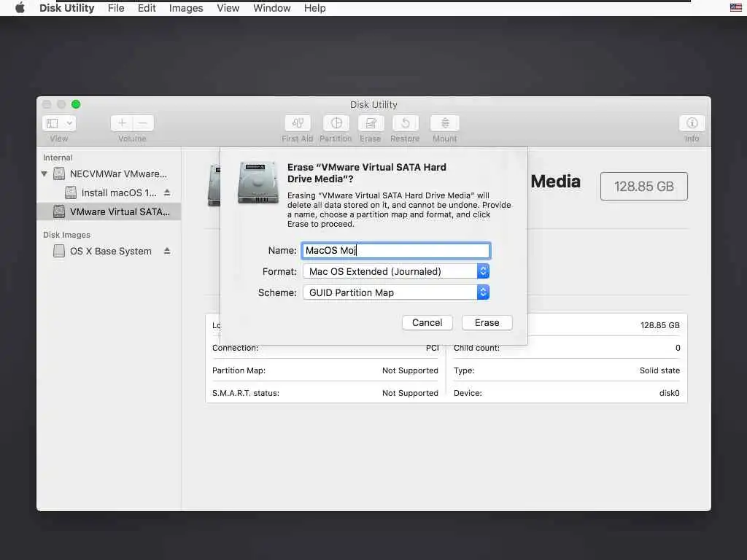This screenshot has height=560, width=747.
Task: Eject the OS X Base System image
Action: (167, 251)
